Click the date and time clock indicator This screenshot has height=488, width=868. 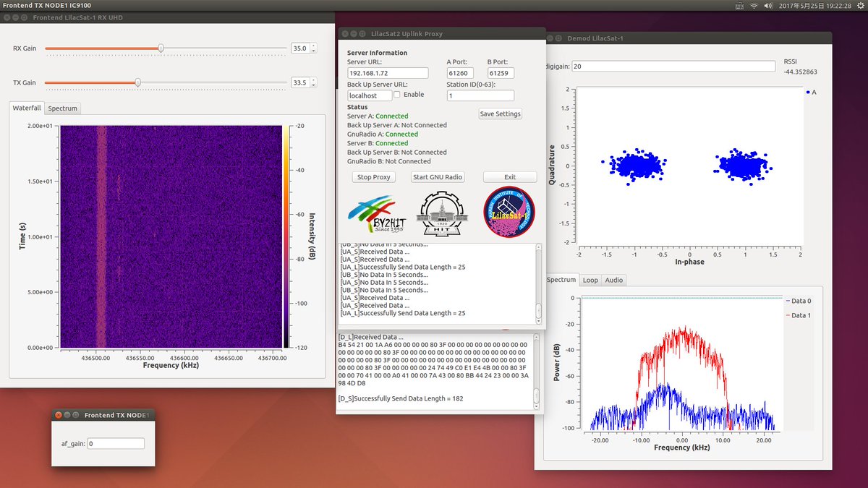tap(815, 5)
